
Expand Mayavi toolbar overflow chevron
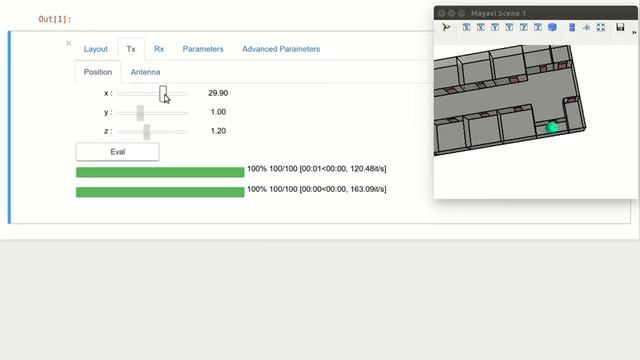pos(634,32)
